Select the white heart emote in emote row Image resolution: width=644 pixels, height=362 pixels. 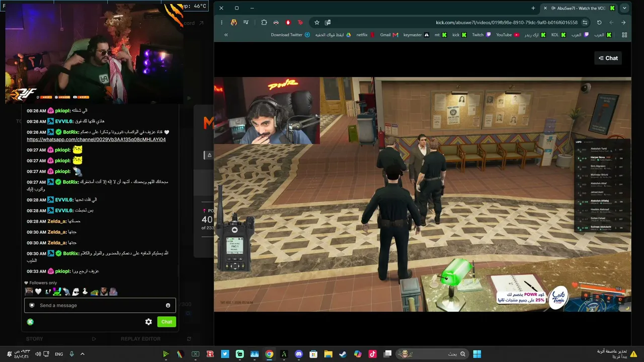(38, 292)
